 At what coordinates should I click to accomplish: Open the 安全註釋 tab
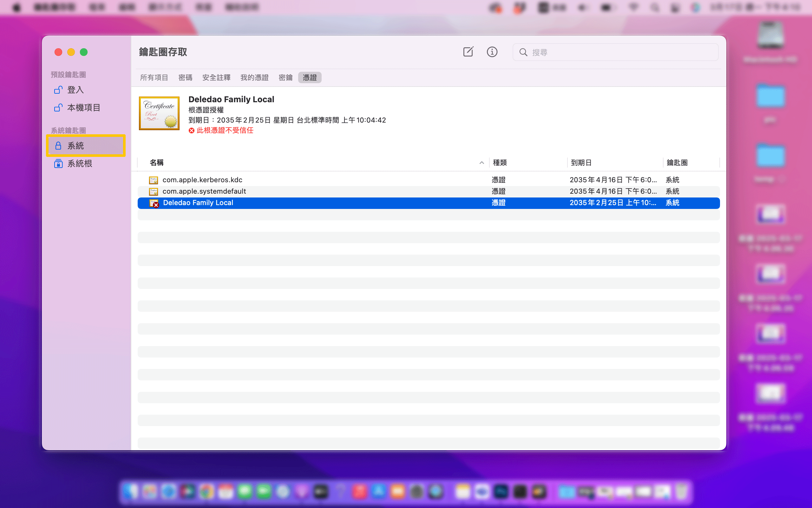pyautogui.click(x=216, y=77)
